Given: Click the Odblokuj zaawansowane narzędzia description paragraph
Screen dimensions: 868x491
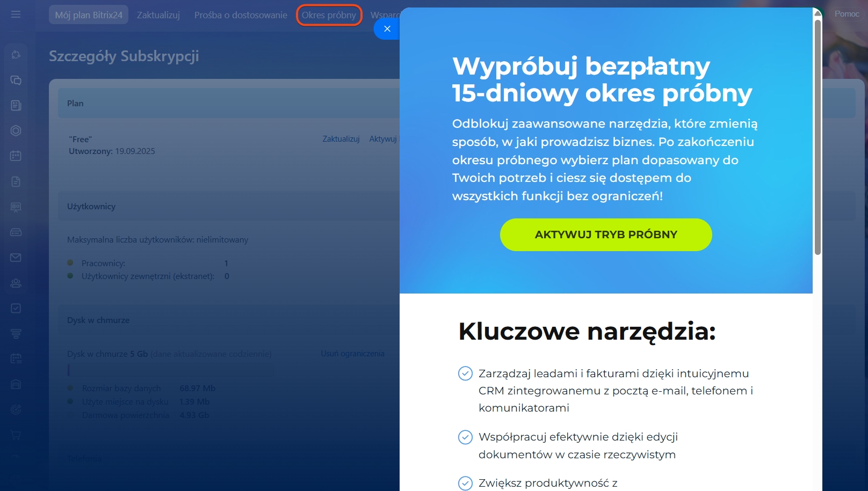Looking at the screenshot, I should pyautogui.click(x=605, y=160).
